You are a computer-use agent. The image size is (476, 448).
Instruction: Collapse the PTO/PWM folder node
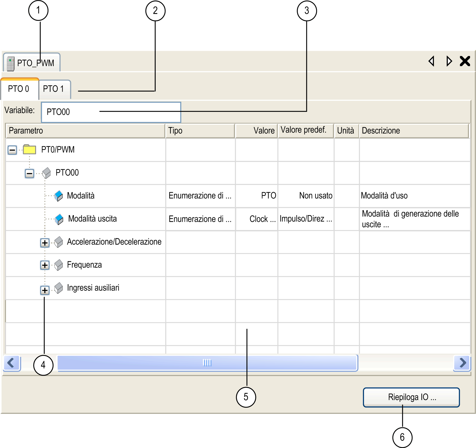(12, 150)
